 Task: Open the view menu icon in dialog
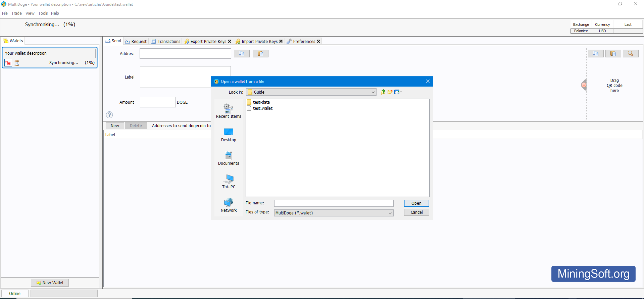click(x=398, y=92)
